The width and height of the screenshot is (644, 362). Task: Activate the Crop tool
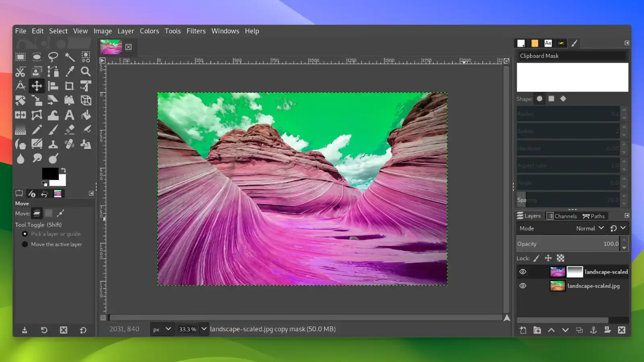[69, 86]
